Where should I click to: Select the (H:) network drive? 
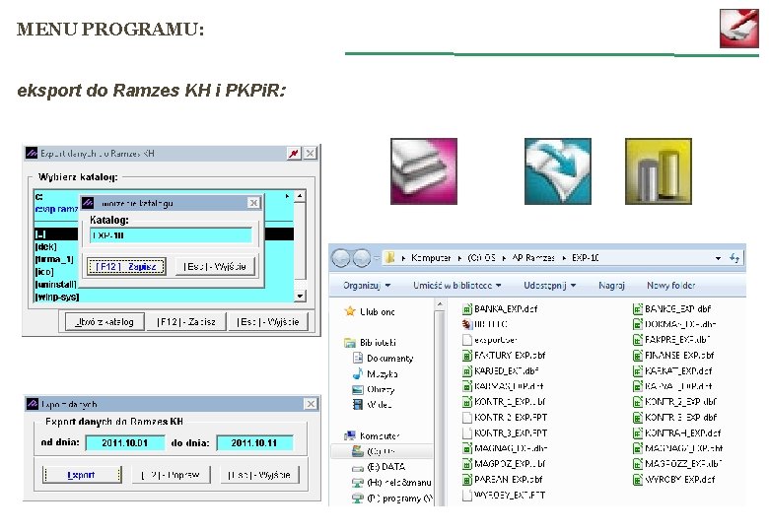(391, 483)
